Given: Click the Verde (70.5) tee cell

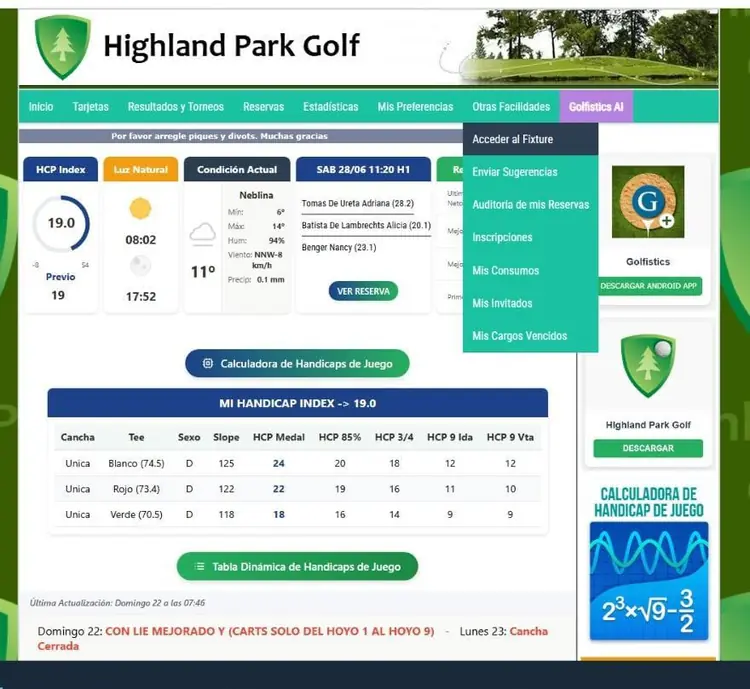Looking at the screenshot, I should tap(136, 514).
